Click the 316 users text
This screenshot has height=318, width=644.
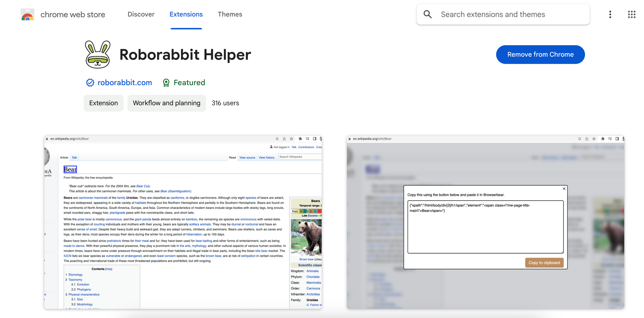coord(225,103)
